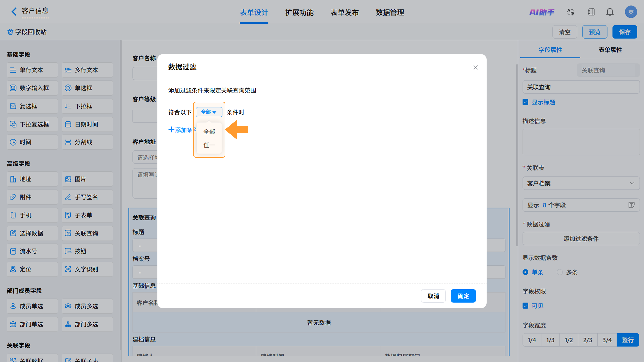Open the notebook help icon in header
The image size is (644, 362).
pyautogui.click(x=591, y=12)
